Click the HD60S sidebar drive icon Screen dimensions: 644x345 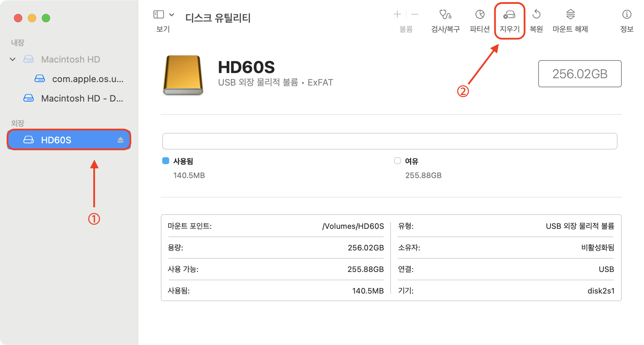pos(29,140)
